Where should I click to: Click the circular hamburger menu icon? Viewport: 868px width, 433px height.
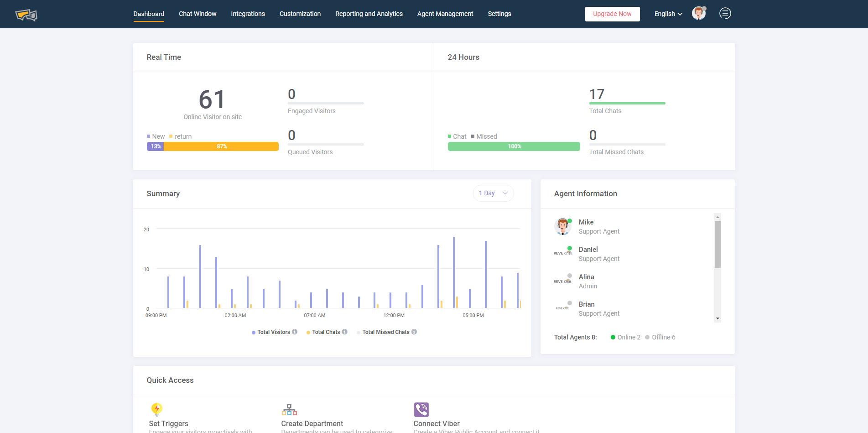coord(725,13)
